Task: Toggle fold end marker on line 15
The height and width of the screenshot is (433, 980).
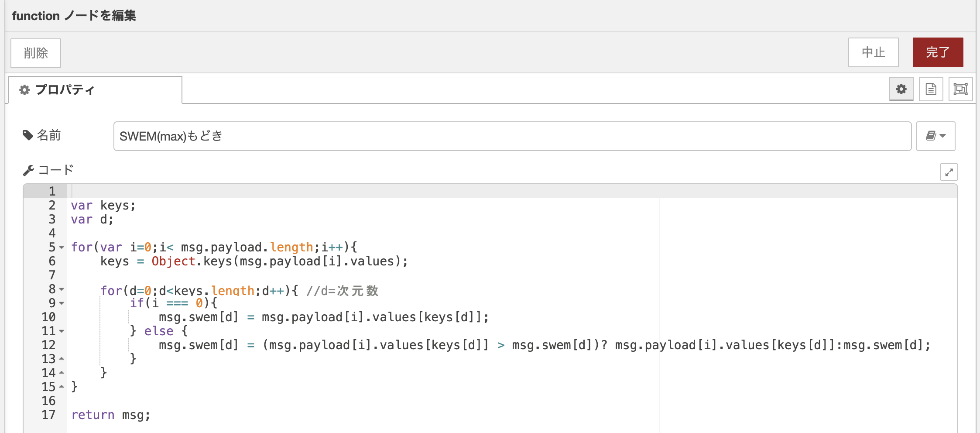Action: click(x=62, y=387)
